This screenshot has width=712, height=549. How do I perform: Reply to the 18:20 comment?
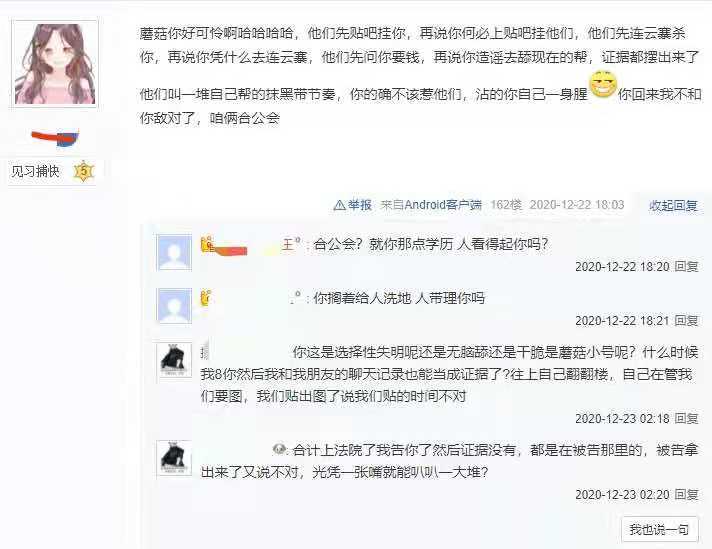(686, 267)
